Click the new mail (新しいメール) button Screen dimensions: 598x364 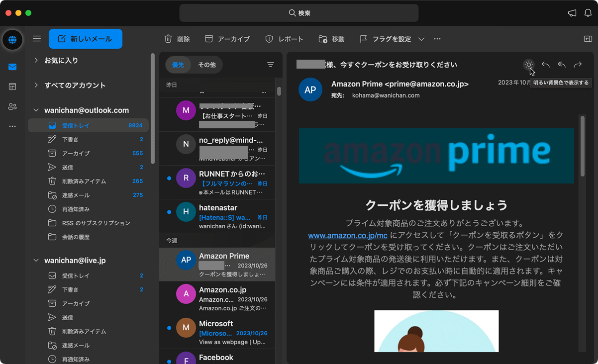pyautogui.click(x=86, y=39)
